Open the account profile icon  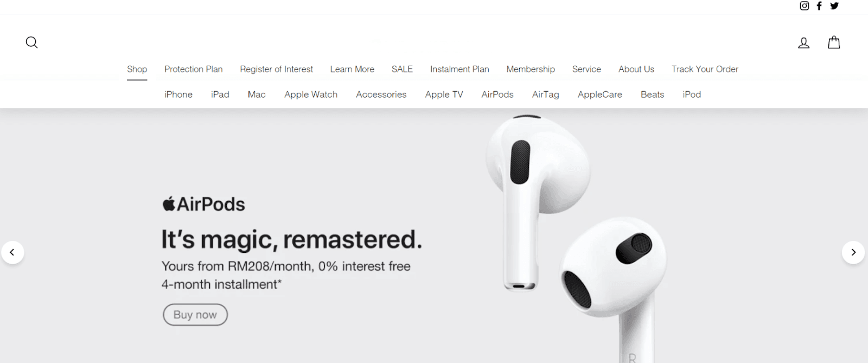click(x=803, y=42)
